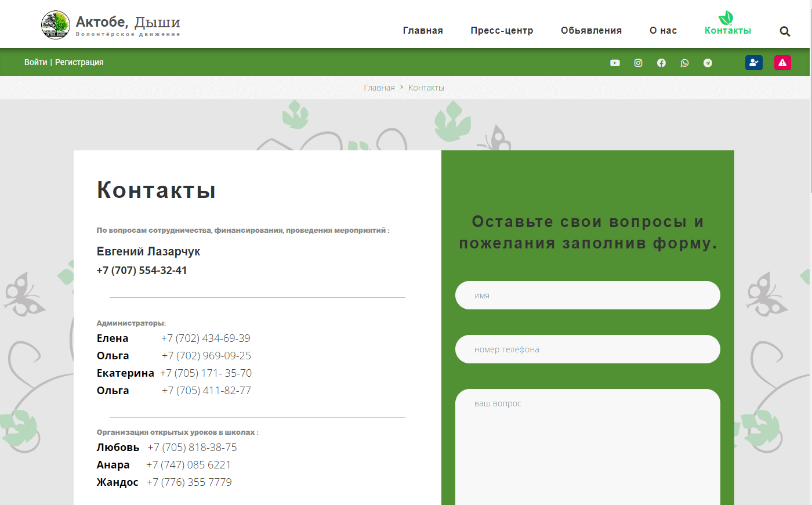Click the form heading Оставьте свои вопросы
Image resolution: width=812 pixels, height=505 pixels.
coord(588,232)
